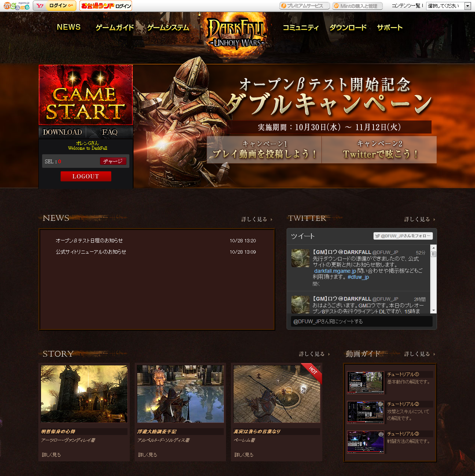Image resolution: width=475 pixels, height=476 pixels.
Task: Open Campaign 1 play video posting
Action: pos(264,149)
